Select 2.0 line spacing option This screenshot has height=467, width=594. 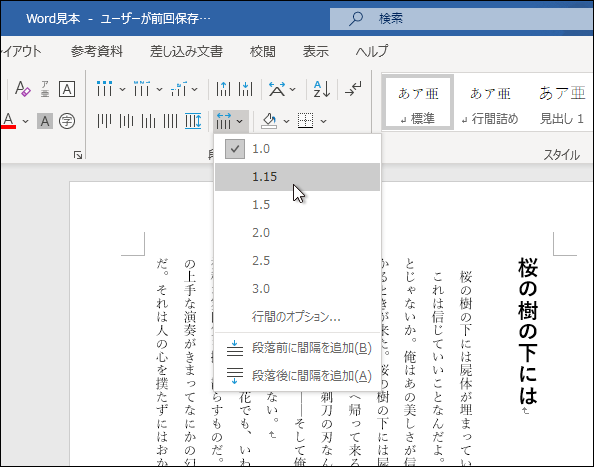(297, 233)
